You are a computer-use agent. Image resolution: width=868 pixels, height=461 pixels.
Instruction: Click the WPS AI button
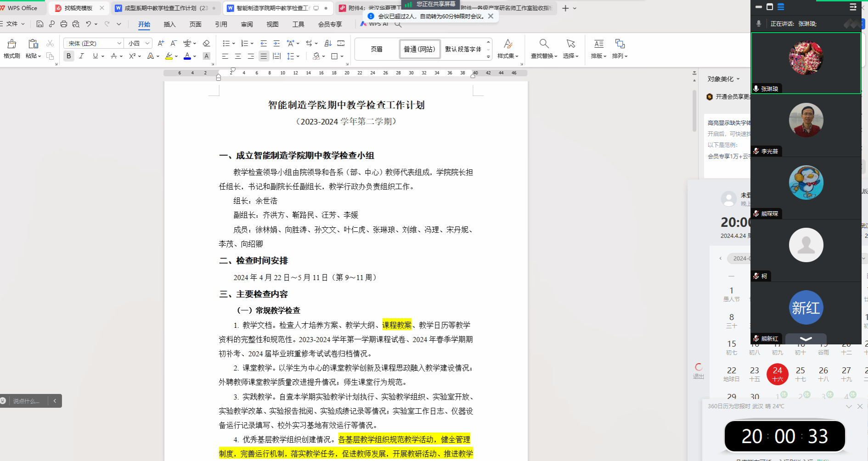tap(375, 24)
